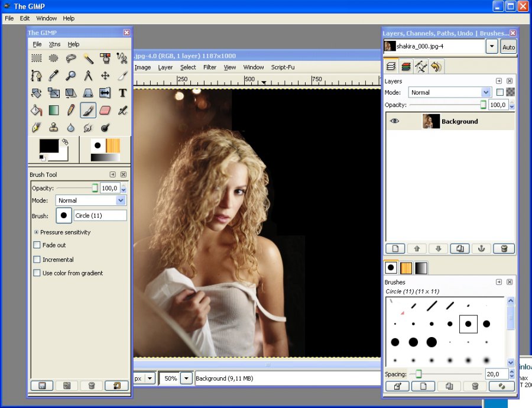Open image selector dropdown shakira_000.jpg-4
Screen dimensions: 532x408
492,47
